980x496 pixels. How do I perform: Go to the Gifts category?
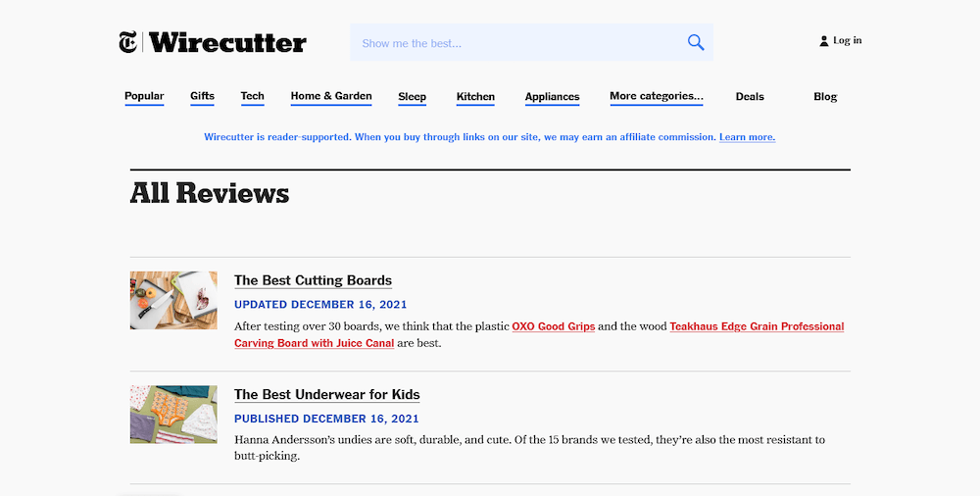(203, 96)
